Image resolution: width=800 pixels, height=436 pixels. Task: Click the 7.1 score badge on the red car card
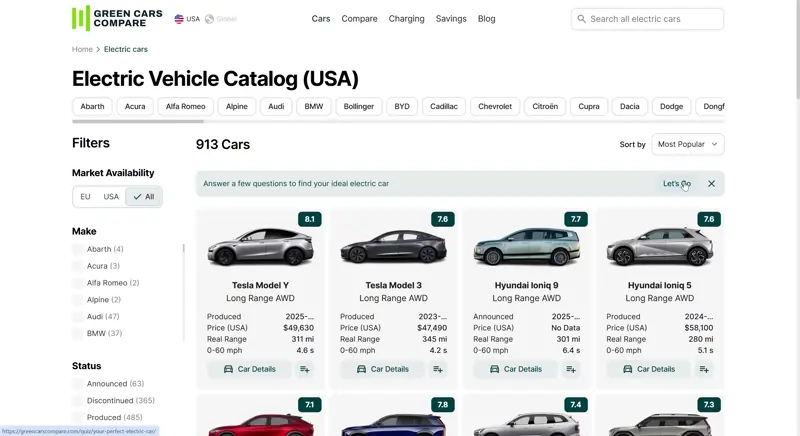click(x=310, y=404)
